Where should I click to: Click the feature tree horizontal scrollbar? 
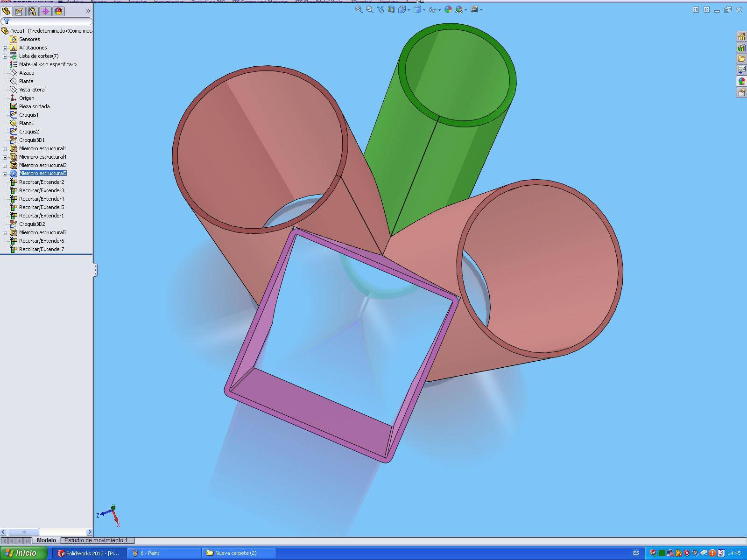(23, 532)
